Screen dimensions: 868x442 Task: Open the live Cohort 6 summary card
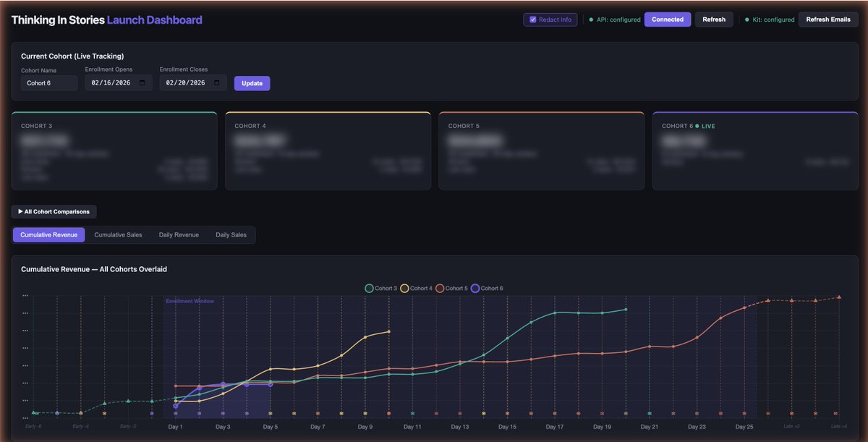click(755, 151)
